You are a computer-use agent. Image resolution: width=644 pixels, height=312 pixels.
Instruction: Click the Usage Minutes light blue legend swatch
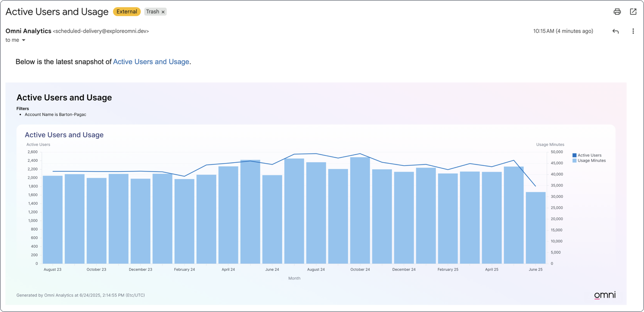(574, 160)
